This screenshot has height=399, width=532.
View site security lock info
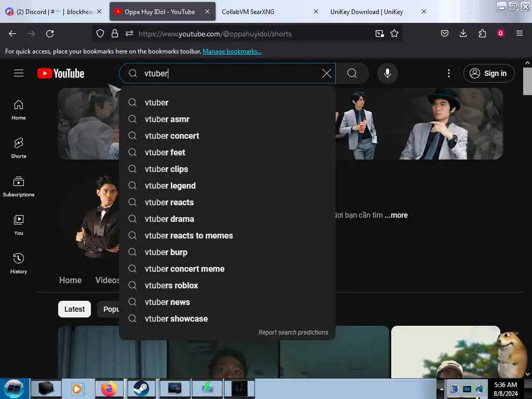click(x=115, y=34)
